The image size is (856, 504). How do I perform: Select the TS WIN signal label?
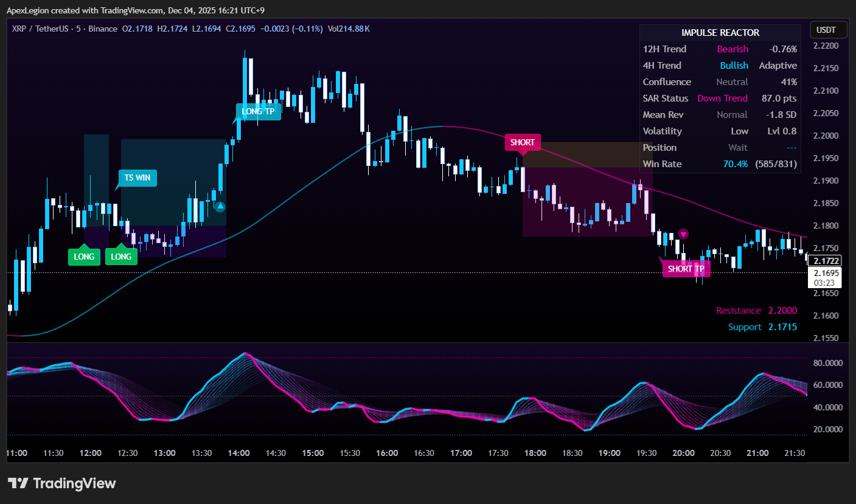[137, 178]
